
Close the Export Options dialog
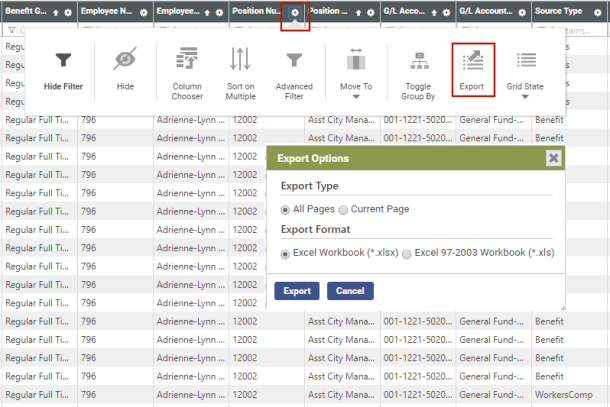[553, 158]
